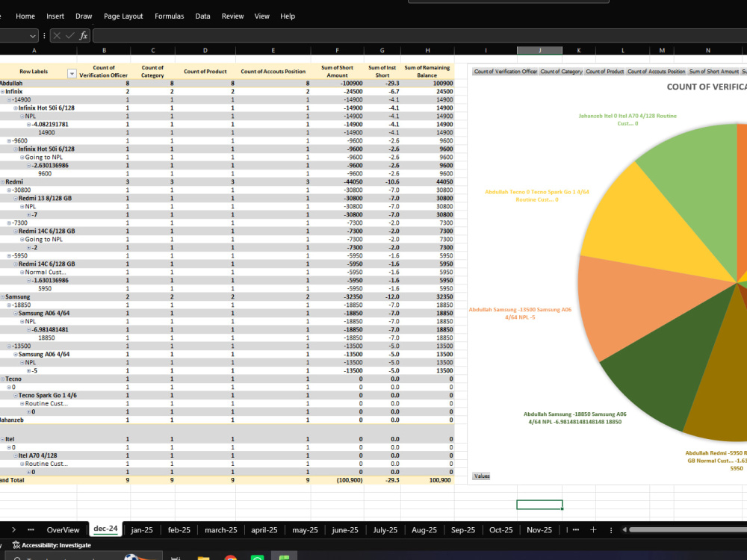The height and width of the screenshot is (560, 747).
Task: Click the Excel taskbar icon
Action: pos(285,557)
